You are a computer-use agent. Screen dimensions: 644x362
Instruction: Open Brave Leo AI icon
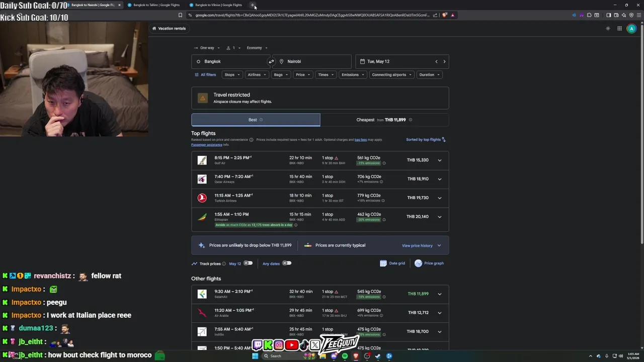[624, 15]
